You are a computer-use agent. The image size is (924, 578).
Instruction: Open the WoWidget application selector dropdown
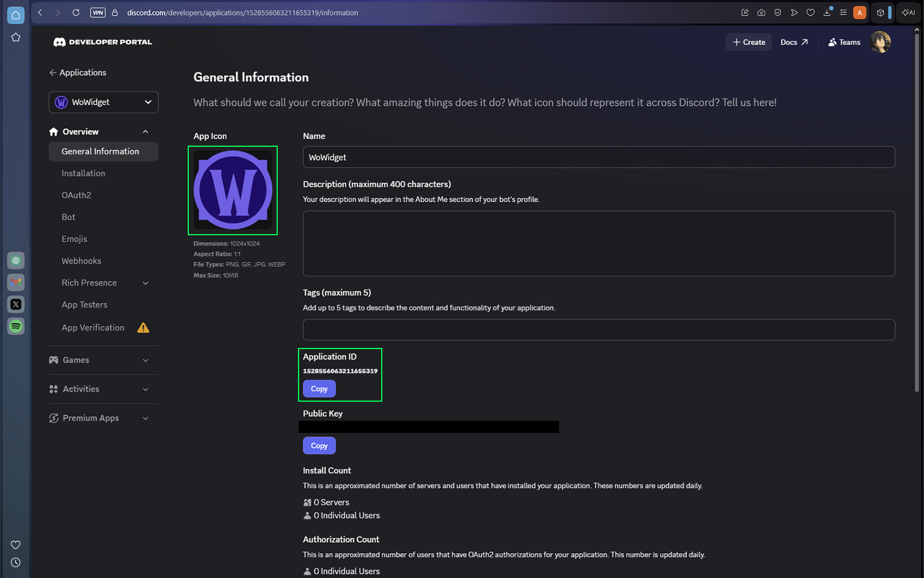(x=103, y=102)
